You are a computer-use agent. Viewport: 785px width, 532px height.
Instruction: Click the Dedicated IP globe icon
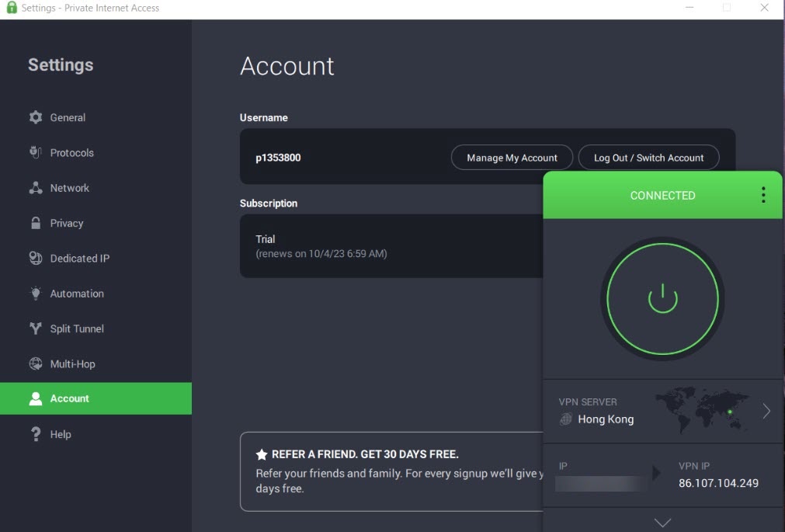point(36,258)
